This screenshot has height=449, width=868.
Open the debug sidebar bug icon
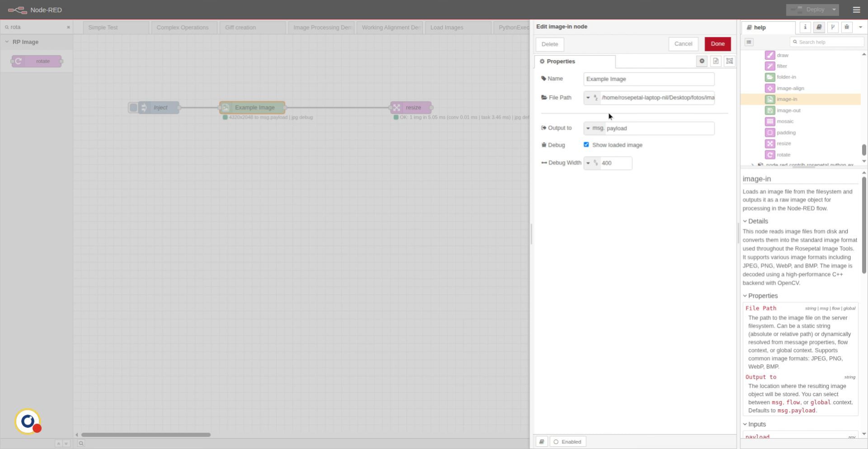[x=846, y=27]
